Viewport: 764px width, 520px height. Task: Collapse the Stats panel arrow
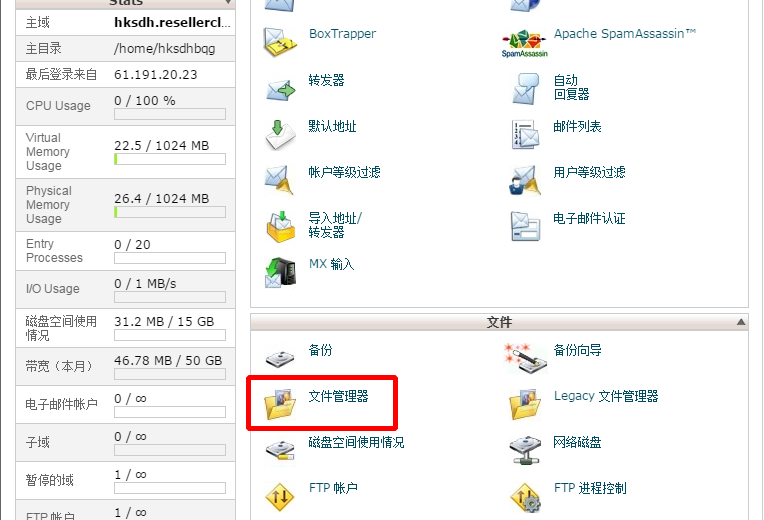tap(228, 2)
